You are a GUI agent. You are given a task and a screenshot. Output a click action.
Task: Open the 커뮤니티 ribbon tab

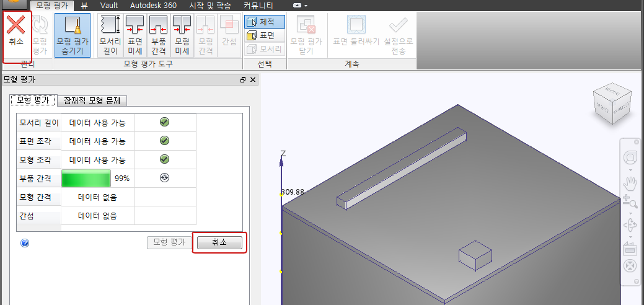tap(258, 6)
